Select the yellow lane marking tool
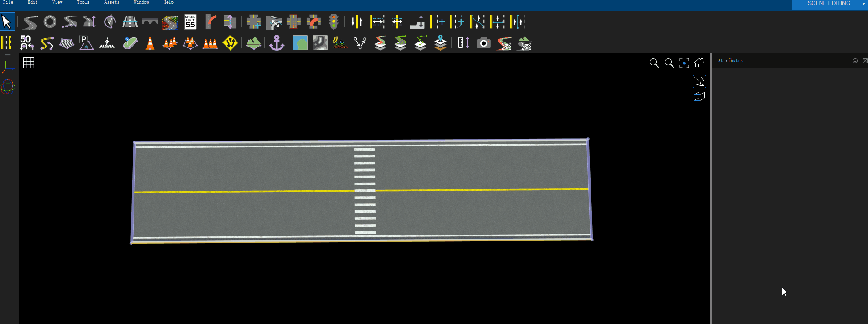Viewport: 868px width, 324px height. pyautogui.click(x=6, y=43)
